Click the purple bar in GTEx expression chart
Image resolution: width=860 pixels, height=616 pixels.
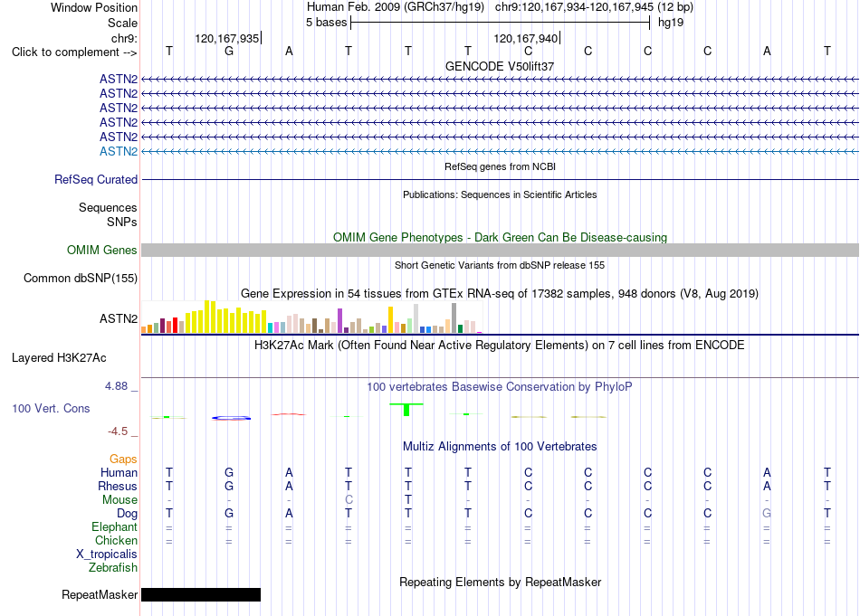click(x=340, y=320)
